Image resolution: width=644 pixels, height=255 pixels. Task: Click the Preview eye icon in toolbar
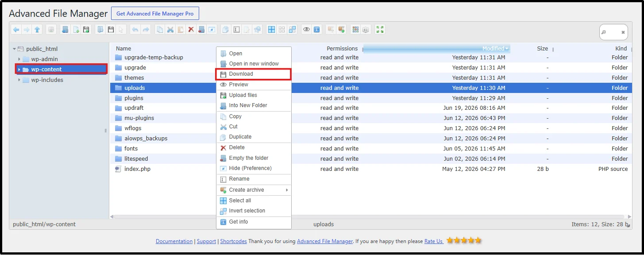click(306, 30)
